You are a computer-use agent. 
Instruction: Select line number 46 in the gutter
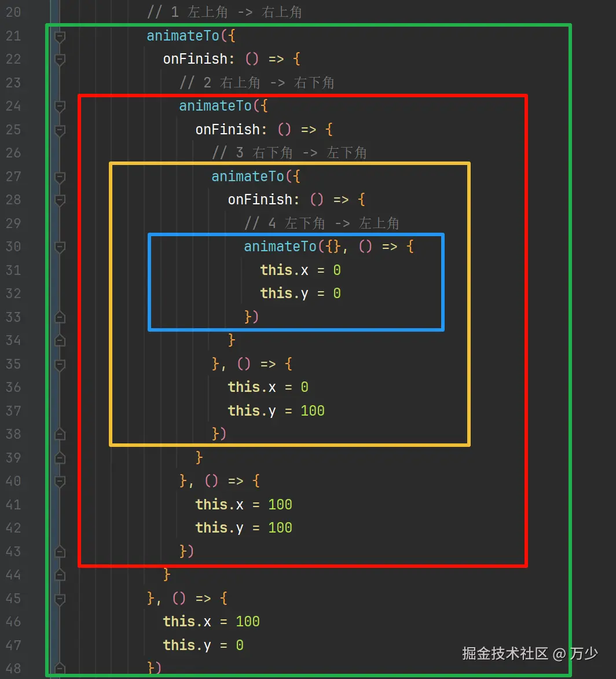pyautogui.click(x=14, y=621)
